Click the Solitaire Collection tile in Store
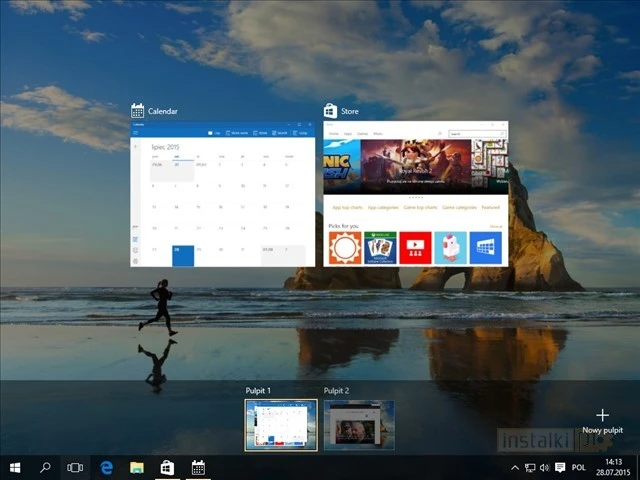This screenshot has height=480, width=640. tap(381, 247)
